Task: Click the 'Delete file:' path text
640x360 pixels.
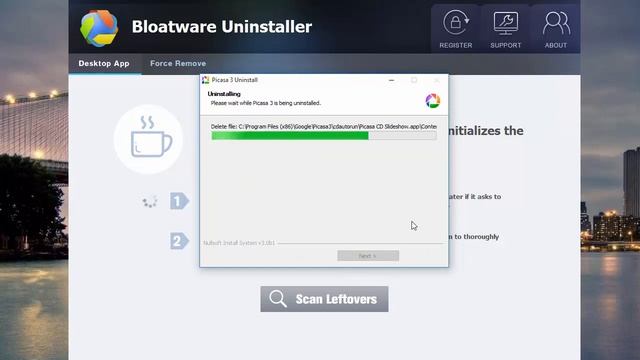Action: coord(324,127)
